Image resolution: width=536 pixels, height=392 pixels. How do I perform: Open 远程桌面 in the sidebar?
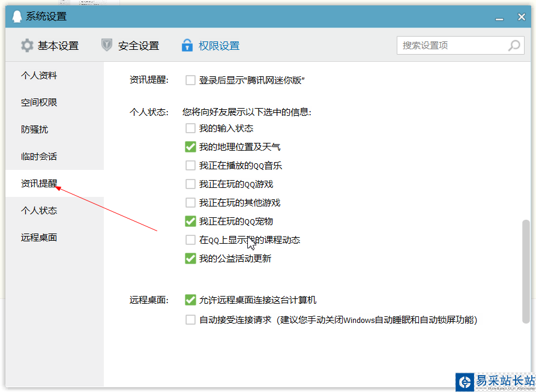pos(39,238)
